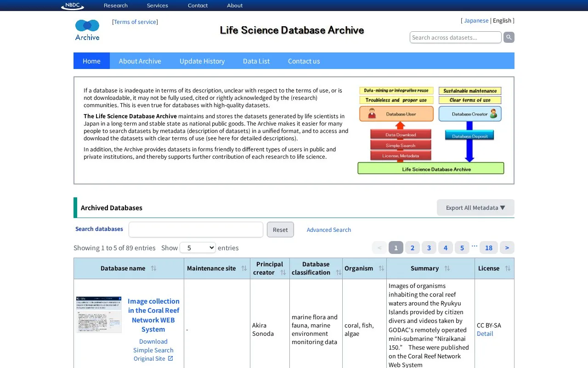Click external link icon beside Original Site
This screenshot has width=588, height=368.
point(170,358)
